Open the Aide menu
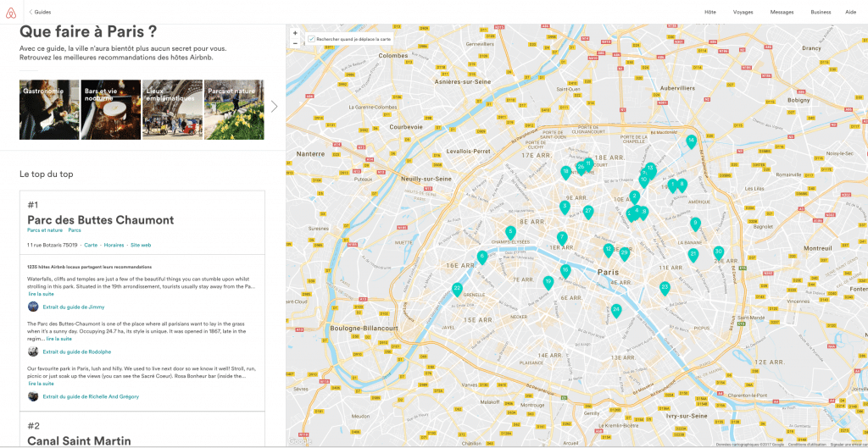868x448 pixels. click(850, 12)
